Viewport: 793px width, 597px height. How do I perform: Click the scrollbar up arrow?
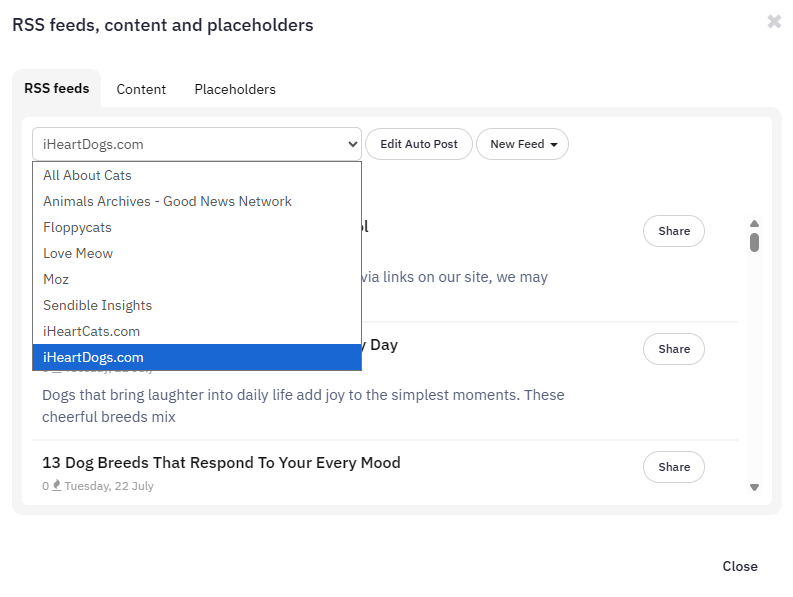754,224
